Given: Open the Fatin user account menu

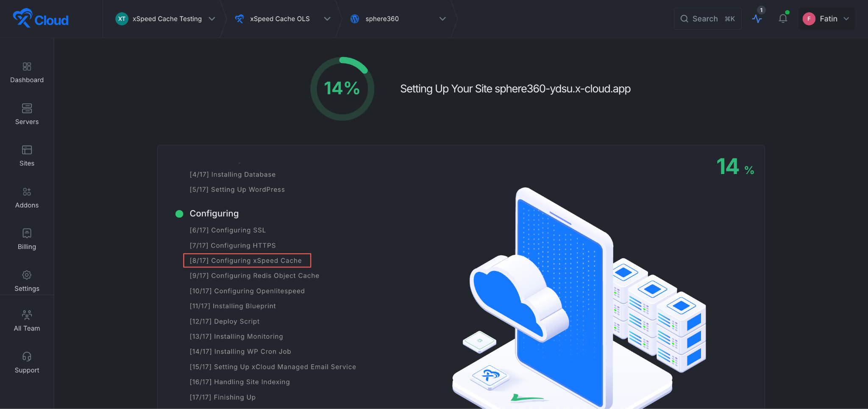Looking at the screenshot, I should click(x=826, y=19).
